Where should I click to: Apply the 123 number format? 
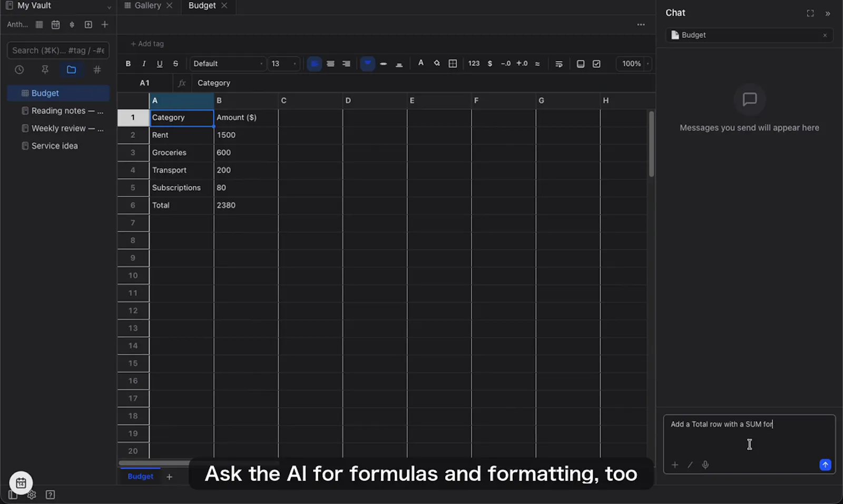click(474, 63)
